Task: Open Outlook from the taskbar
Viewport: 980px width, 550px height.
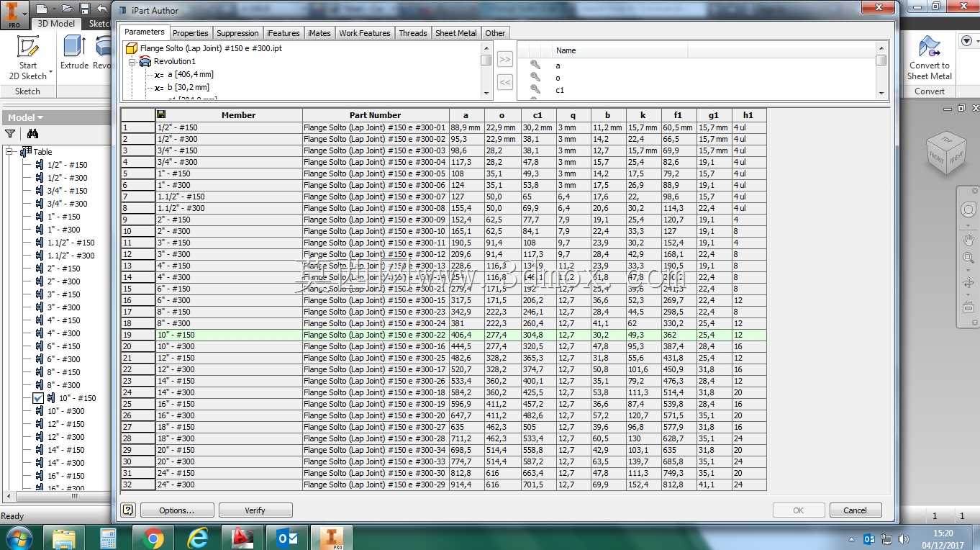Action: point(286,537)
